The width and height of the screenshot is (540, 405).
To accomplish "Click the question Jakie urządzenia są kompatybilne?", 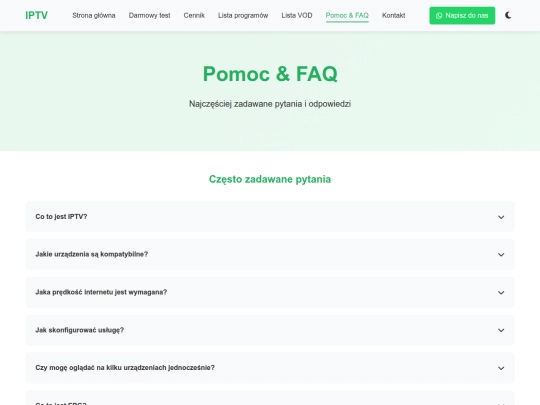I will pos(92,254).
